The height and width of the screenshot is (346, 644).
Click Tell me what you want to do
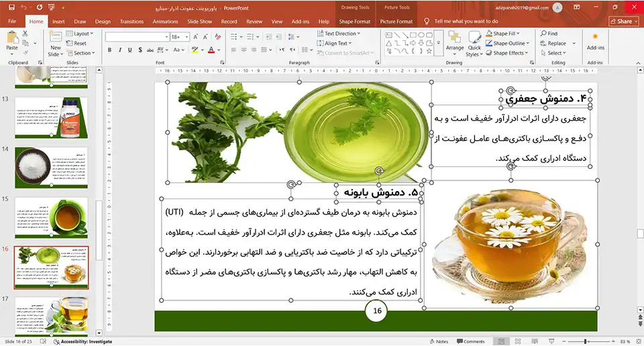[466, 21]
